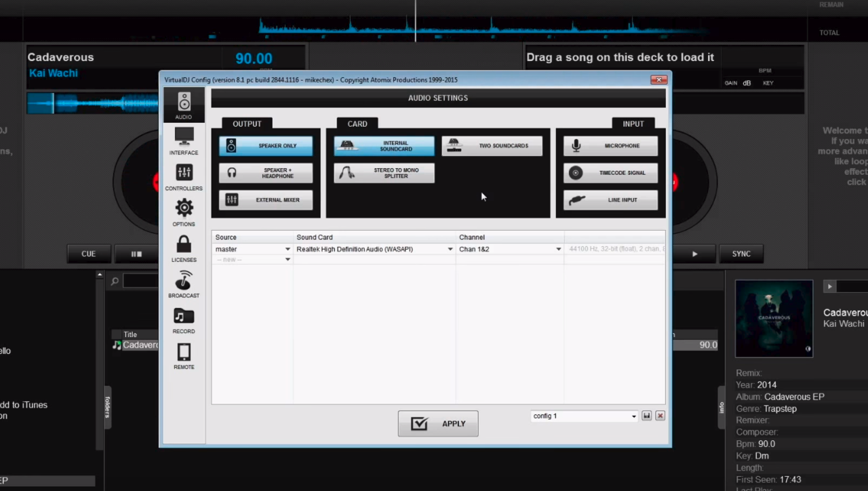Open the Interface settings section
The width and height of the screenshot is (868, 491).
pyautogui.click(x=184, y=141)
